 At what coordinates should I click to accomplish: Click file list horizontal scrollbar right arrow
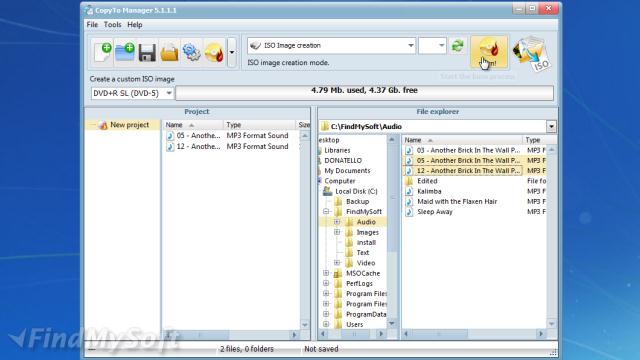[541, 334]
